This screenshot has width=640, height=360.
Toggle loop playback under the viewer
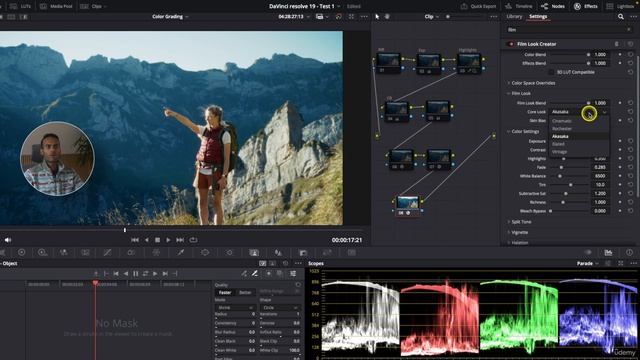point(193,240)
